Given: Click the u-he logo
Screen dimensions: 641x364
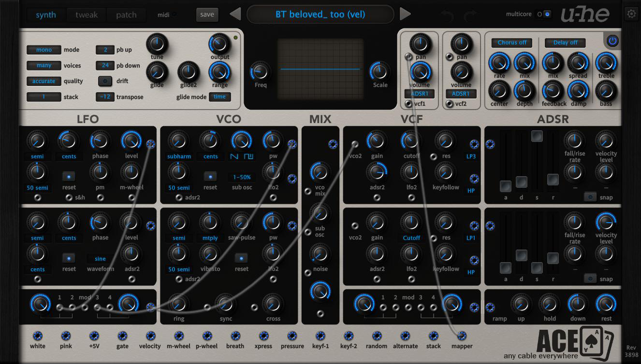Looking at the screenshot, I should 585,14.
